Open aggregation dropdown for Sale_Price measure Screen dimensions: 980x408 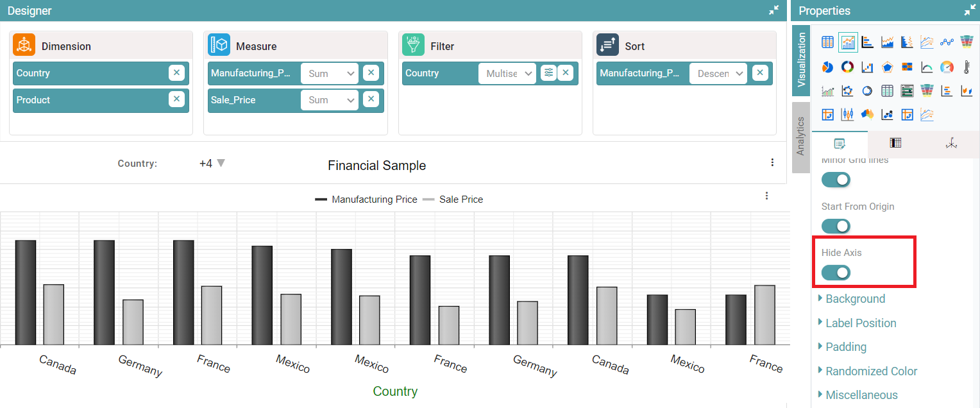coord(330,100)
